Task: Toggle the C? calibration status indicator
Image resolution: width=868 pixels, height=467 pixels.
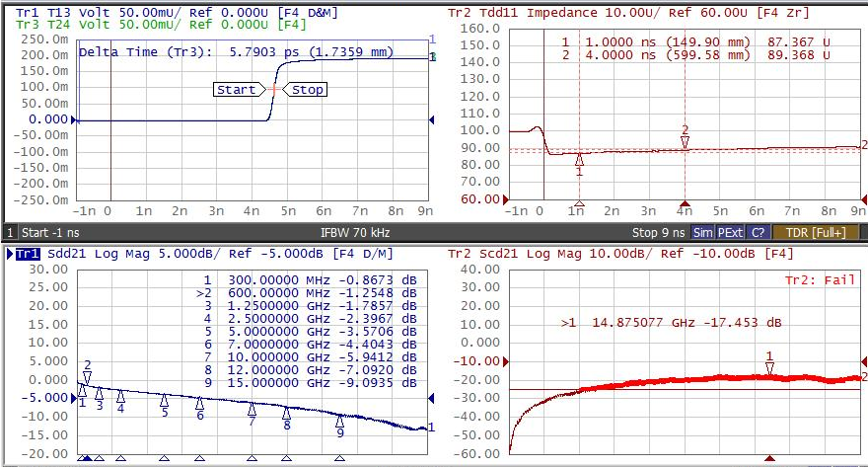Action: (758, 233)
